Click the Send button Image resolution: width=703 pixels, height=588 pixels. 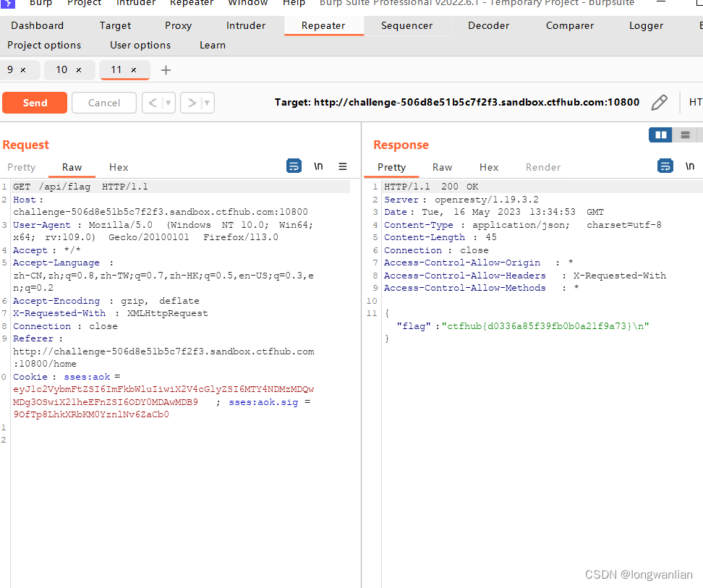coord(35,102)
